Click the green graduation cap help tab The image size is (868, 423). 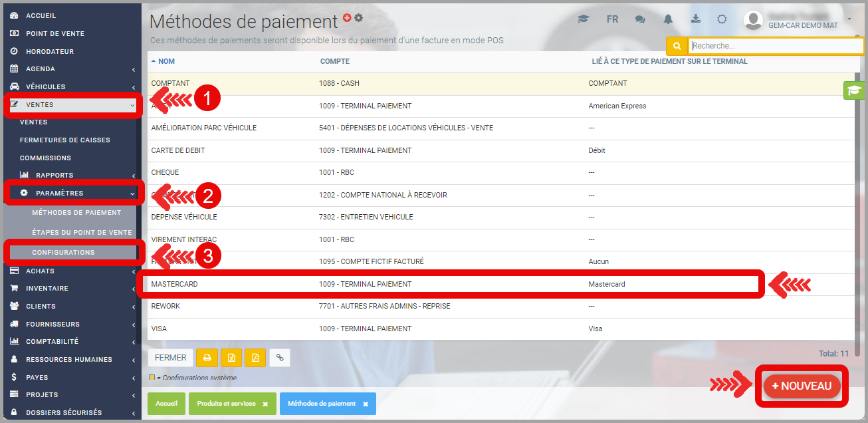click(853, 90)
